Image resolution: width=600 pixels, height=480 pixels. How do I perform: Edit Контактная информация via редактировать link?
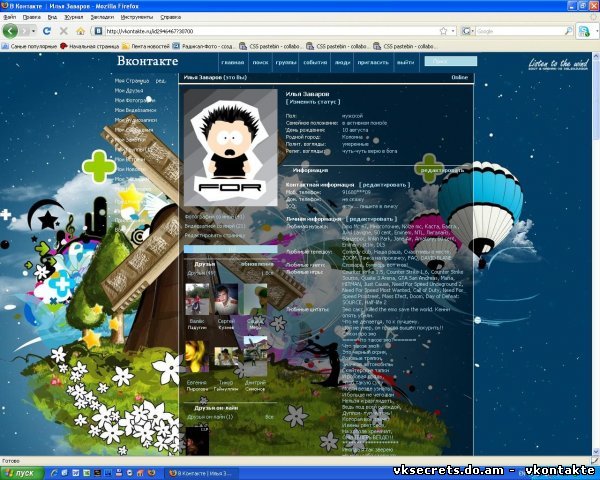[385, 185]
